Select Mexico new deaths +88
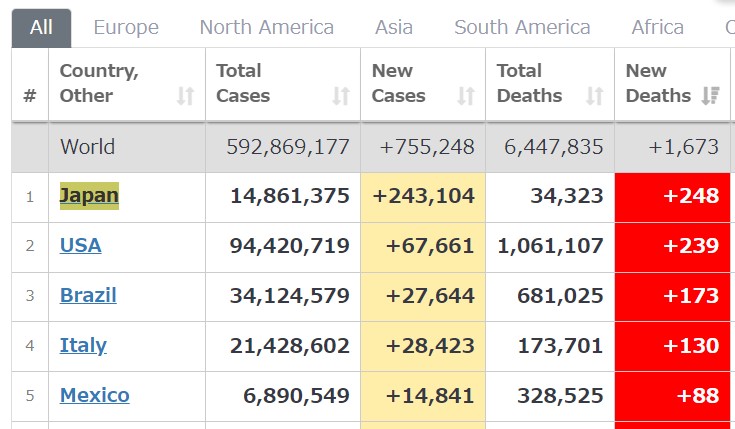The image size is (735, 429). [698, 396]
